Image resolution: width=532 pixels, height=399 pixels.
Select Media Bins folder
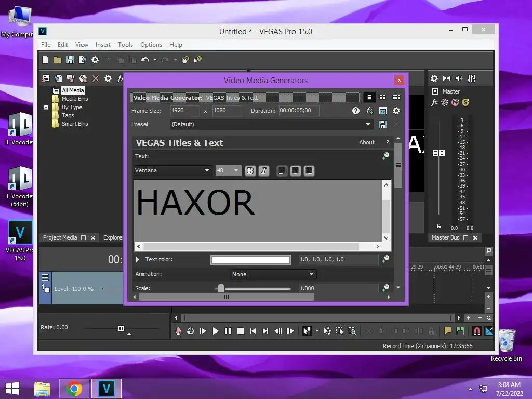[75, 99]
